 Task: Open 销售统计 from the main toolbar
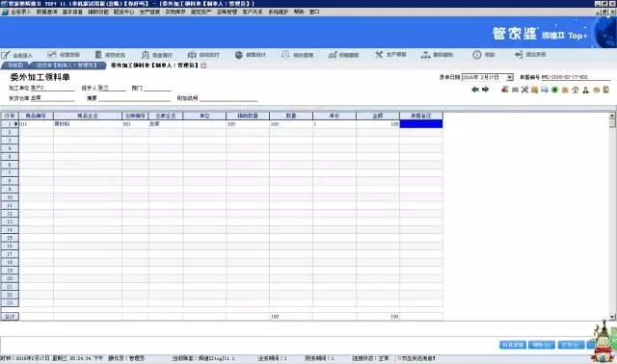[x=251, y=55]
